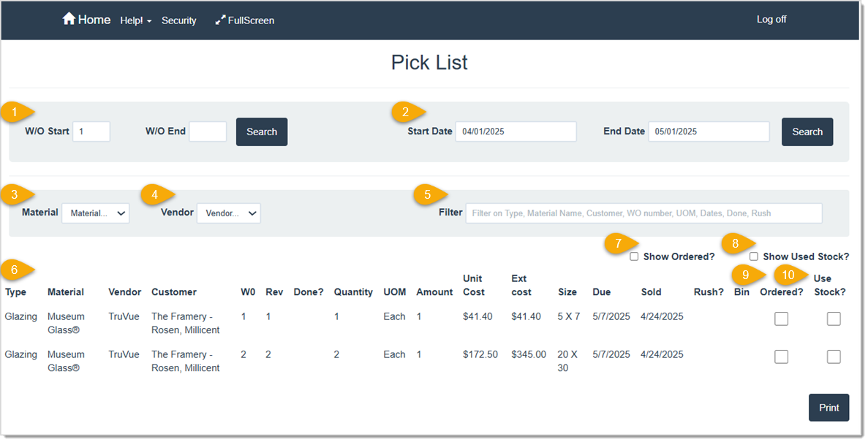The height and width of the screenshot is (442, 868).
Task: Click the W/O Start input field
Action: (91, 132)
